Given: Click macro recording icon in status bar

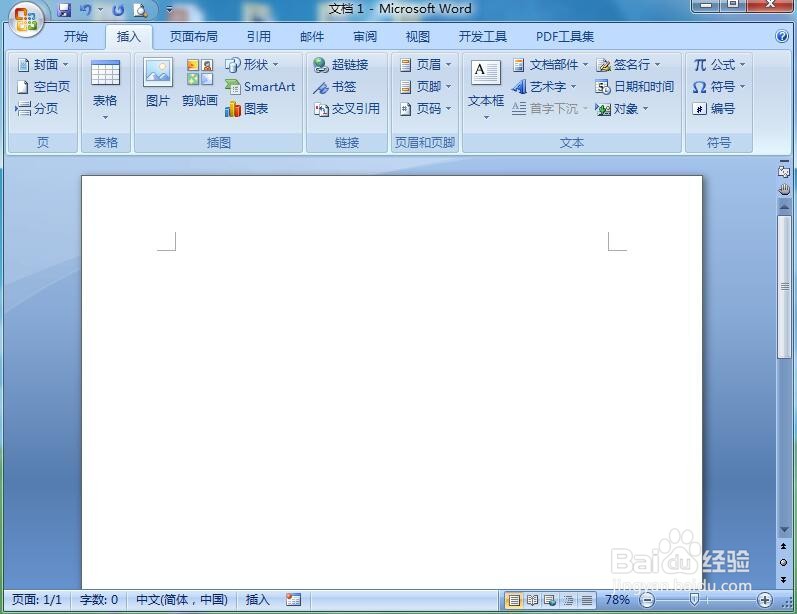Looking at the screenshot, I should point(293,600).
